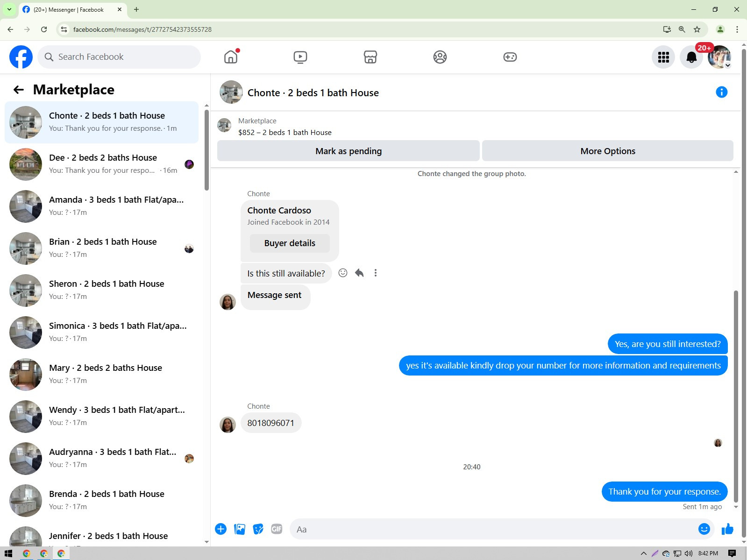Open the Windows notification center icon
Screen dimensions: 747x560
tap(732, 553)
